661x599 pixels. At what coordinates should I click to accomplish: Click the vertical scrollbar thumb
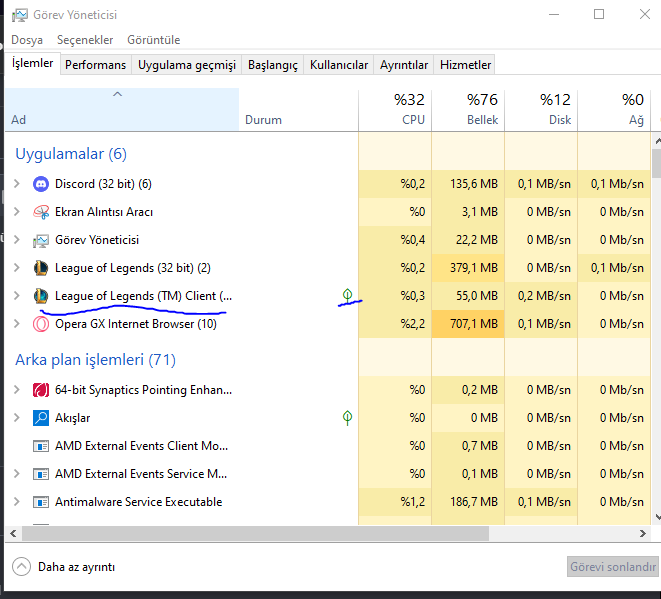coord(657,164)
